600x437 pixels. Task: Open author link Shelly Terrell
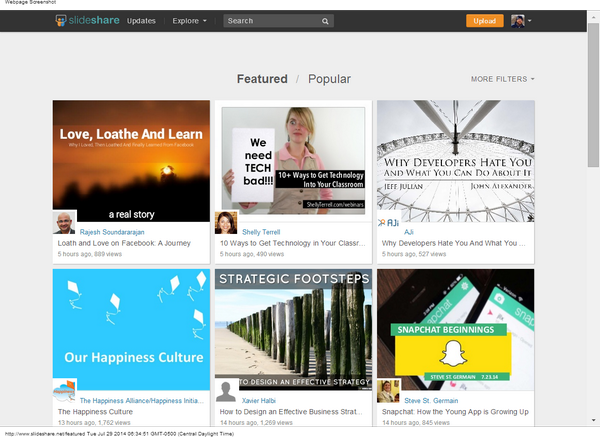pyautogui.click(x=261, y=232)
